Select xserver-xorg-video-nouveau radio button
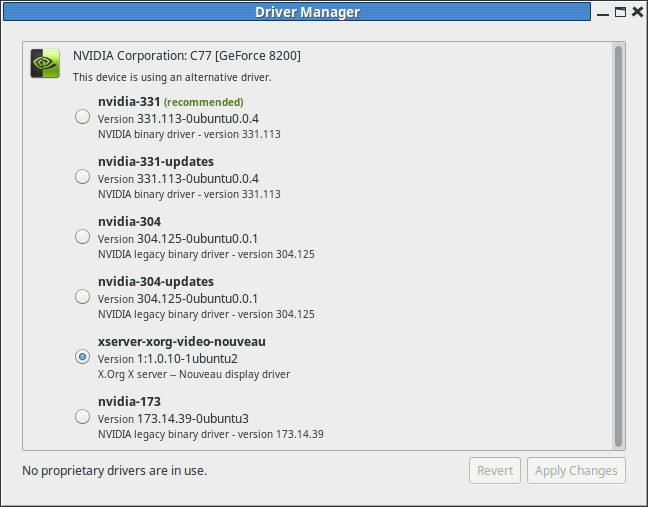Image resolution: width=648 pixels, height=507 pixels. tap(83, 356)
